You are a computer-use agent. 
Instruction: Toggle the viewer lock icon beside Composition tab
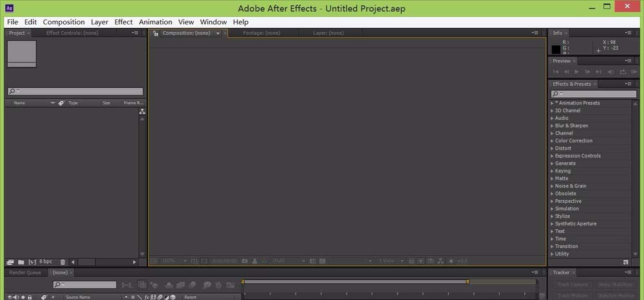coord(155,33)
